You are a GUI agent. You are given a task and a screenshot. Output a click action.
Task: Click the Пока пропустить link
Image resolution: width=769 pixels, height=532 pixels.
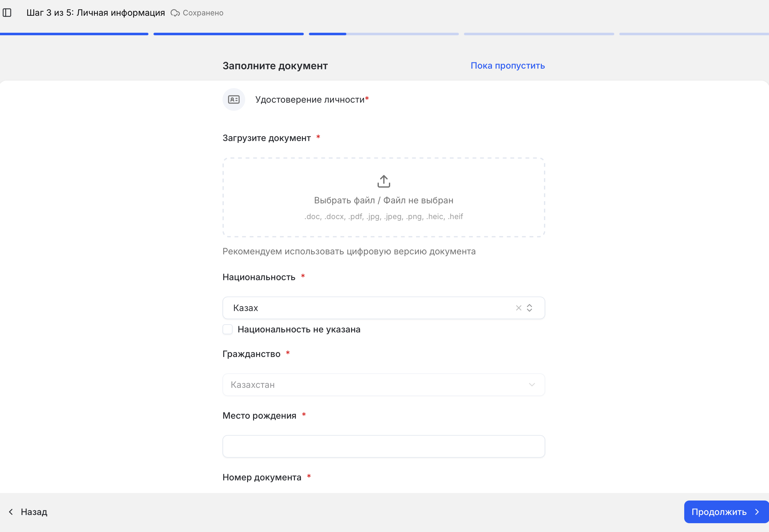pos(507,66)
